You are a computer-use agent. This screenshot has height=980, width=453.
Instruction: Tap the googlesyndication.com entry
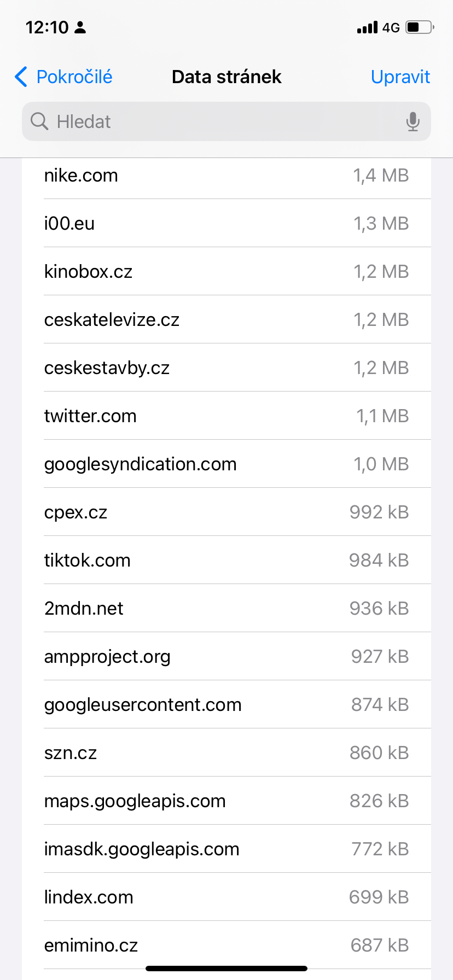(226, 464)
